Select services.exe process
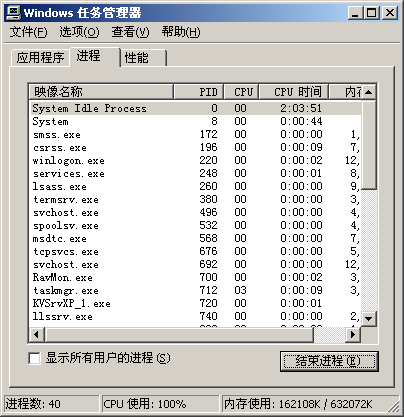Viewport: 404px width, 417px height. [x=195, y=173]
